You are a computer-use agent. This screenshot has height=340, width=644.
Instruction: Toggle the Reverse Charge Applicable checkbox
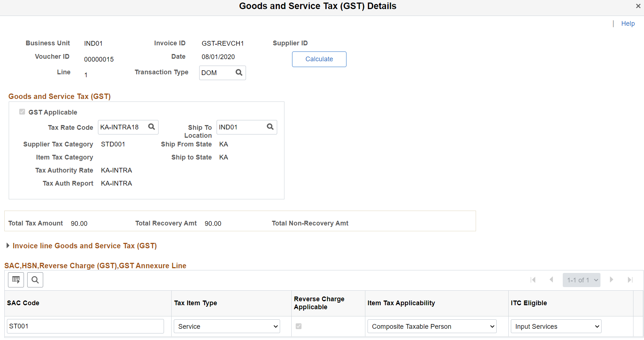point(299,326)
